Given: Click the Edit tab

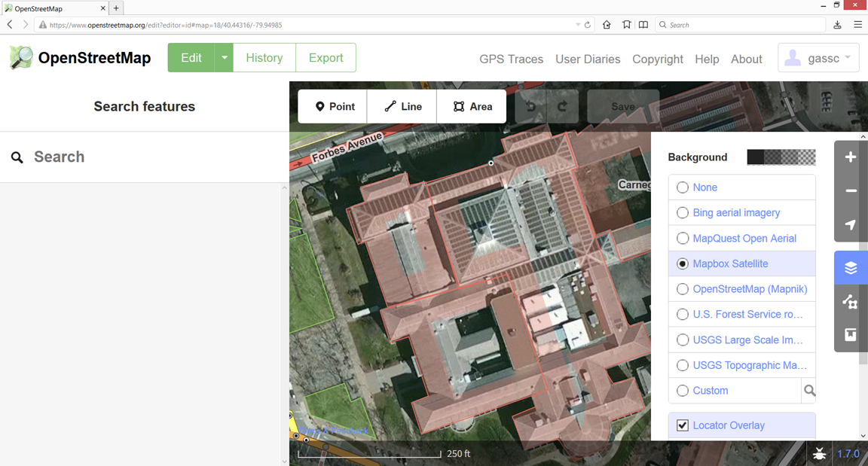Looking at the screenshot, I should [191, 57].
